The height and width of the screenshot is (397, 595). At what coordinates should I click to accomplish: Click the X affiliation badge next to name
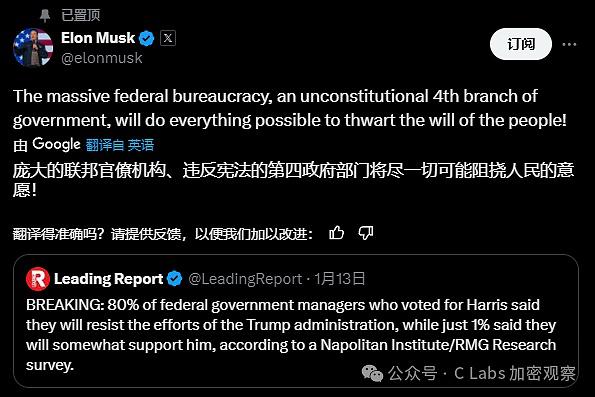click(x=168, y=38)
